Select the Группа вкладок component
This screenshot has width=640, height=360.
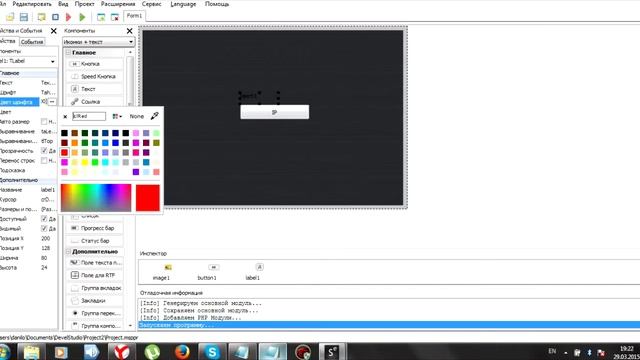[95, 288]
